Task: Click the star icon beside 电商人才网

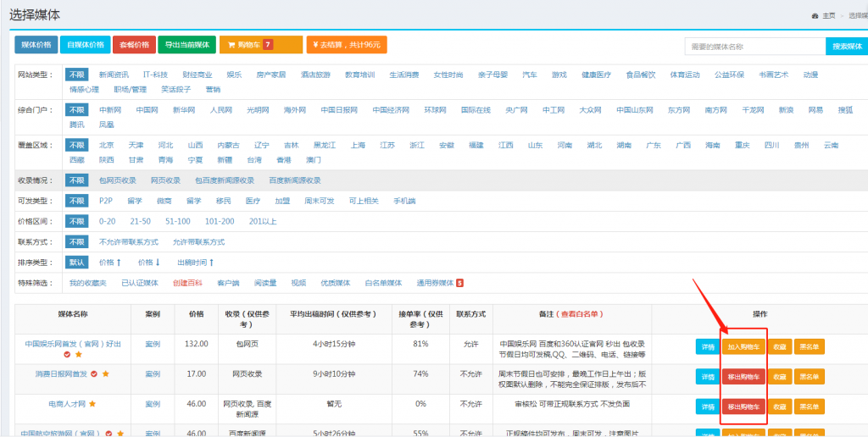Action: (92, 405)
